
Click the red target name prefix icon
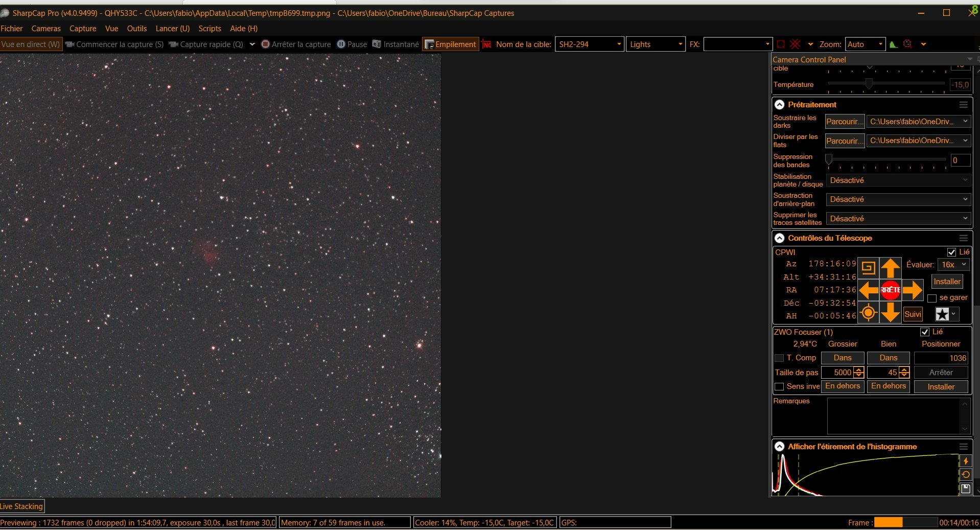(486, 44)
